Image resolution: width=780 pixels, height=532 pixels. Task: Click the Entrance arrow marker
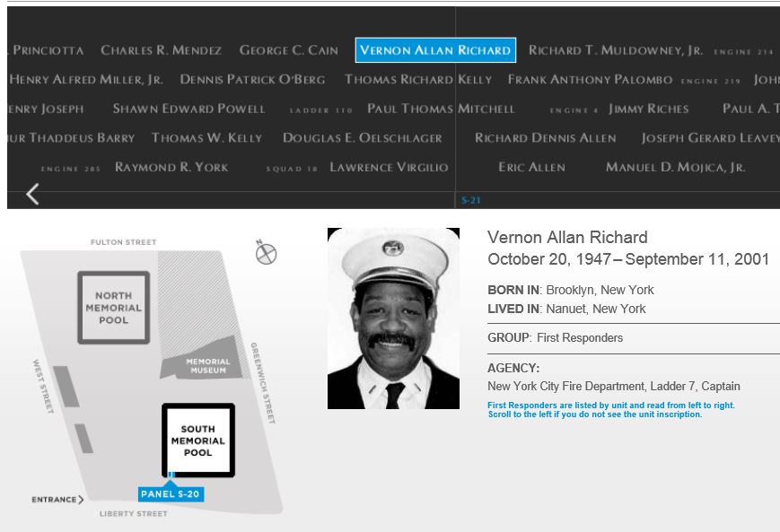pyautogui.click(x=57, y=500)
